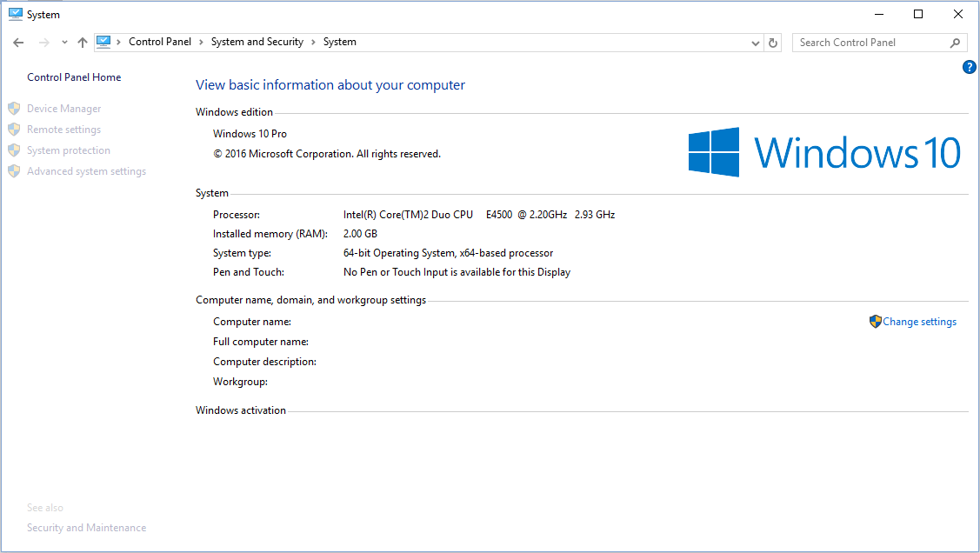Open System and Security in the breadcrumb
Image resolution: width=980 pixels, height=553 pixels.
point(257,42)
